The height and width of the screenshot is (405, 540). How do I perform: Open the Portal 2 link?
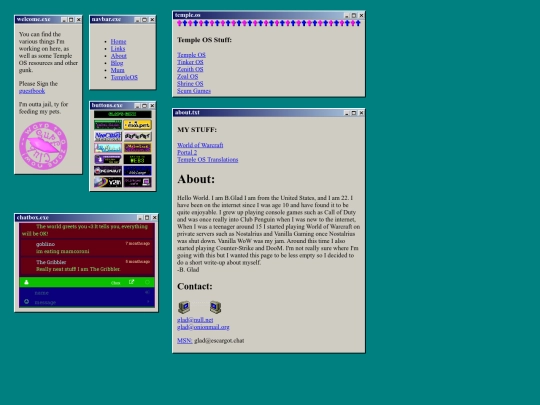point(187,152)
